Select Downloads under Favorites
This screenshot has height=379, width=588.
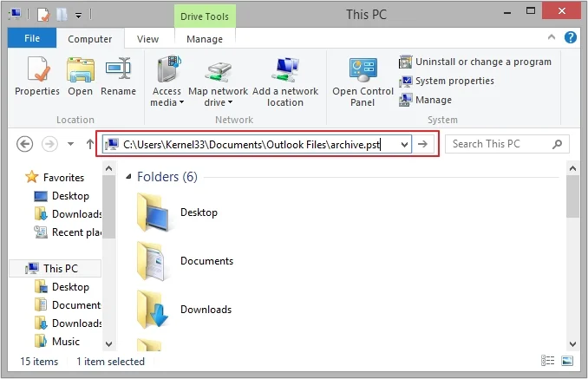point(68,214)
